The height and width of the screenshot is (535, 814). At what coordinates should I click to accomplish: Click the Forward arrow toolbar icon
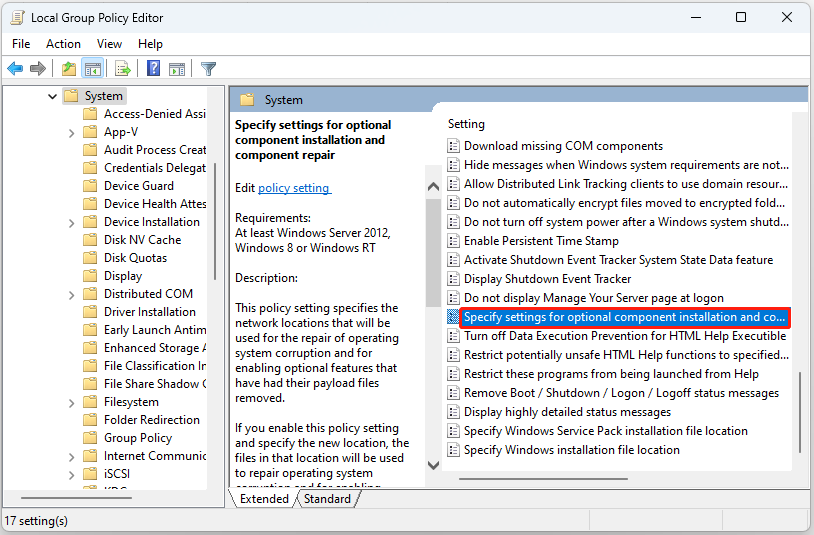pos(38,68)
